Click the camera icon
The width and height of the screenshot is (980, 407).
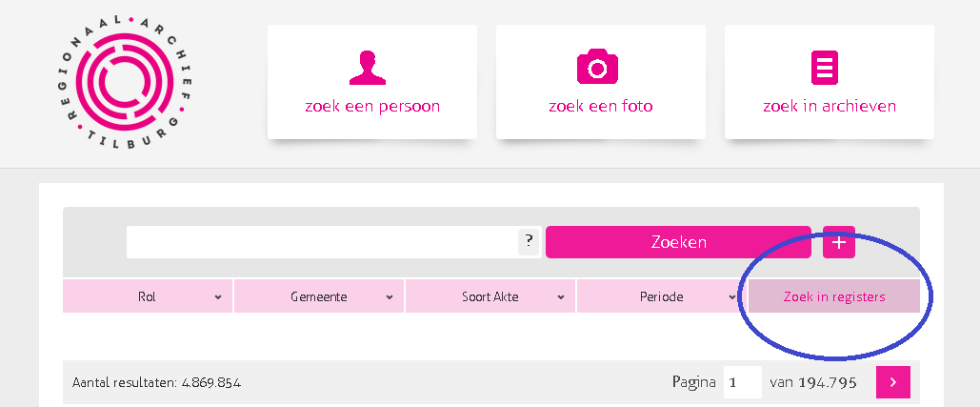tap(597, 67)
